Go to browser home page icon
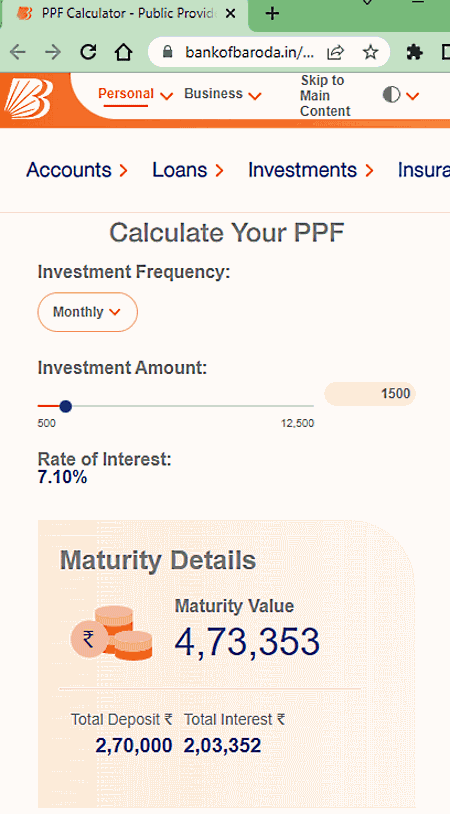Image resolution: width=450 pixels, height=814 pixels. (124, 52)
